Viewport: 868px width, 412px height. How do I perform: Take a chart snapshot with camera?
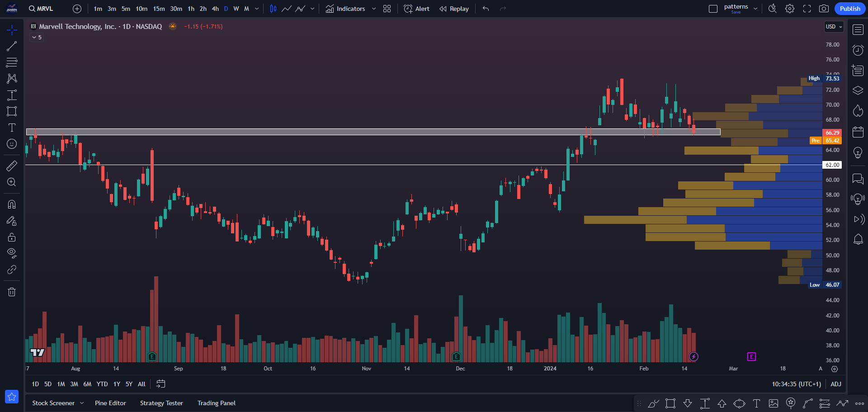[x=824, y=9]
